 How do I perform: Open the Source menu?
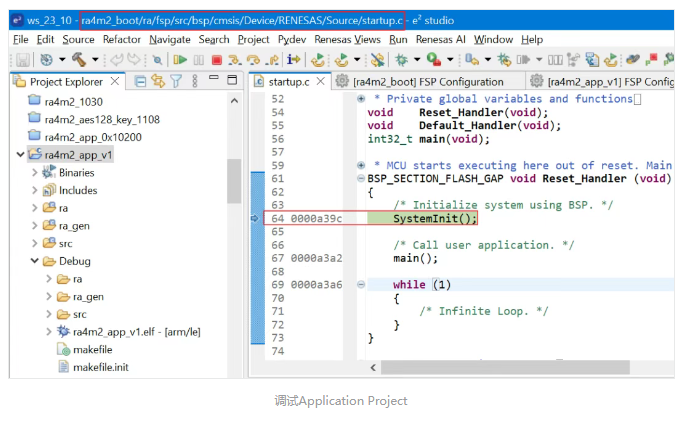(x=78, y=40)
